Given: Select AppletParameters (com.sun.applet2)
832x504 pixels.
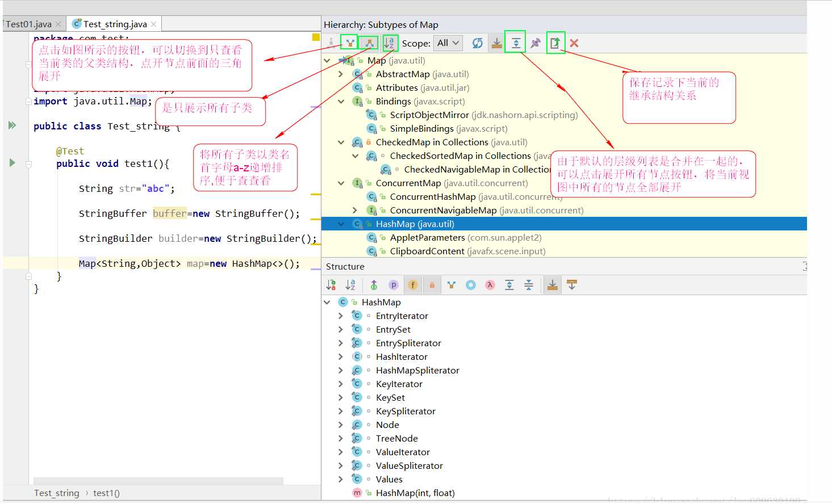Looking at the screenshot, I should coord(466,237).
